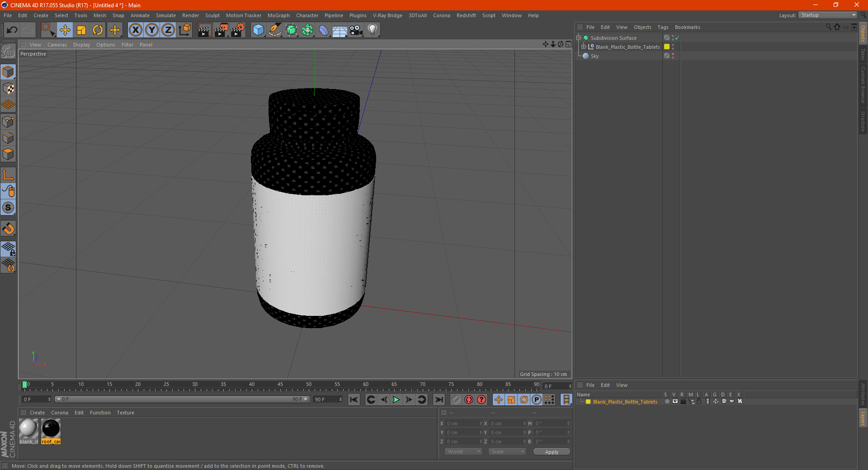The width and height of the screenshot is (868, 470).
Task: Open the Tags menu in Objects panel
Action: click(663, 27)
